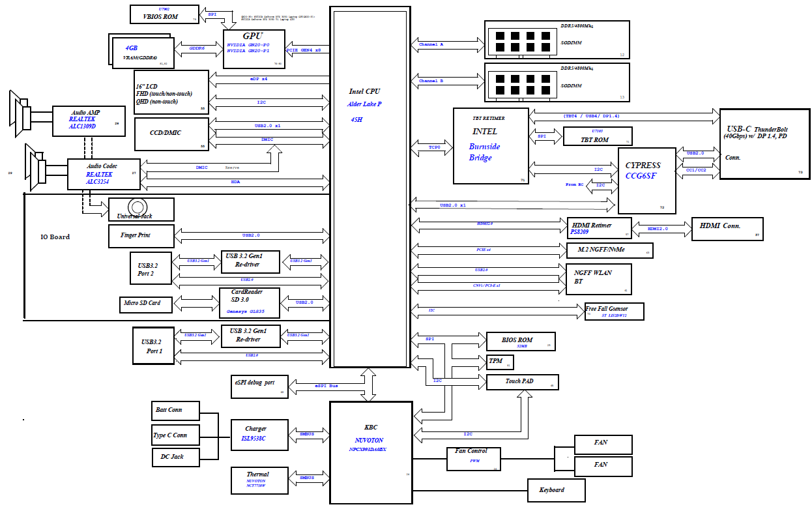812x509 pixels.
Task: Click the Intel Burnside Bridge retimer block
Action: pos(491,145)
